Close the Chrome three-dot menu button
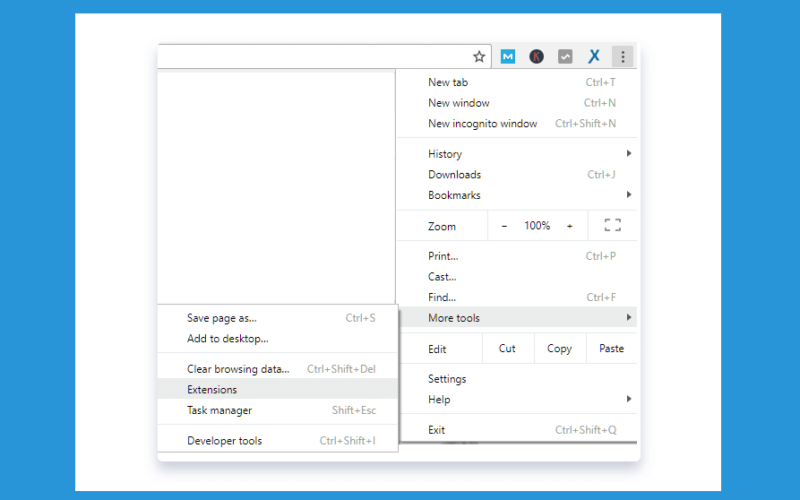This screenshot has height=500, width=800. [x=622, y=57]
